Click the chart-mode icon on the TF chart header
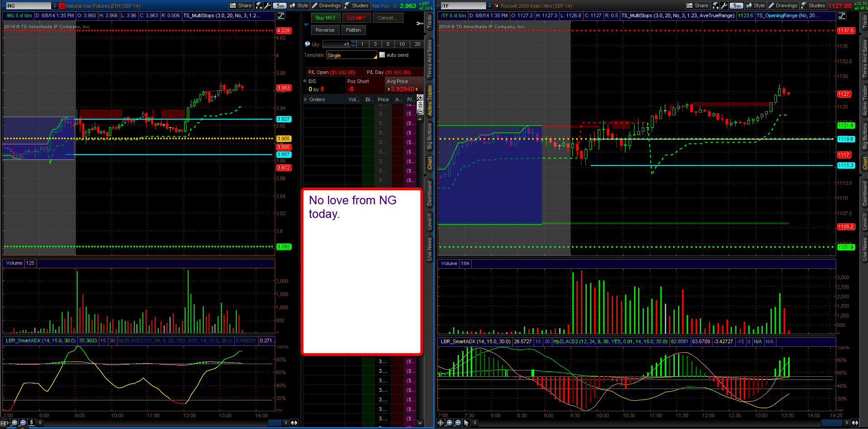This screenshot has height=429, width=868. point(842,15)
